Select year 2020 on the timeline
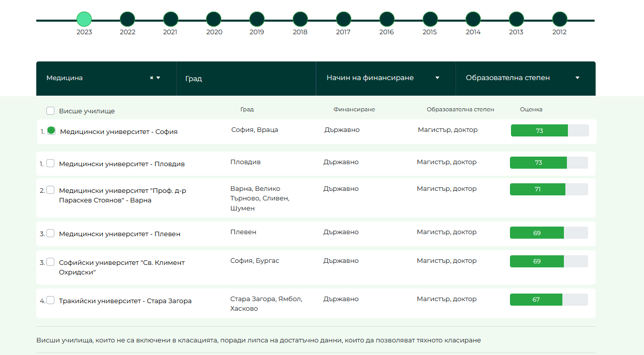Viewport: 644px width, 355px height. coord(214,20)
